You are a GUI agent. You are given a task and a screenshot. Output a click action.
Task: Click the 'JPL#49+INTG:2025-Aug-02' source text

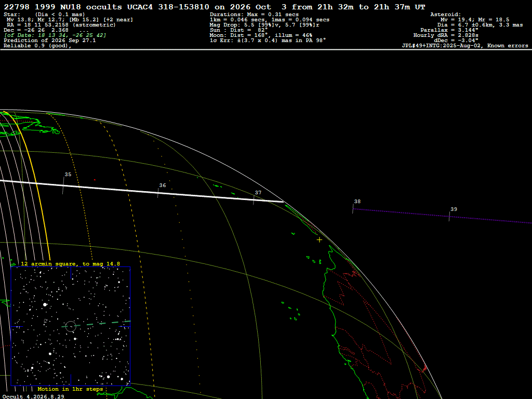point(441,46)
